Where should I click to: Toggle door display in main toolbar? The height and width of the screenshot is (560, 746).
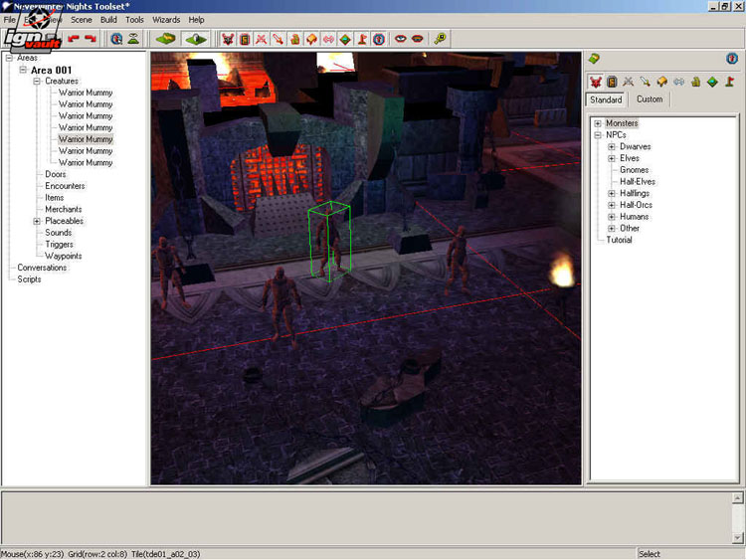[x=245, y=39]
